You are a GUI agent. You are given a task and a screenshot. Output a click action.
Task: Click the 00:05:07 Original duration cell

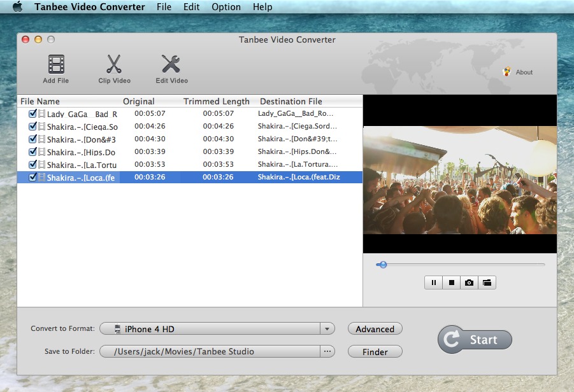pos(150,113)
